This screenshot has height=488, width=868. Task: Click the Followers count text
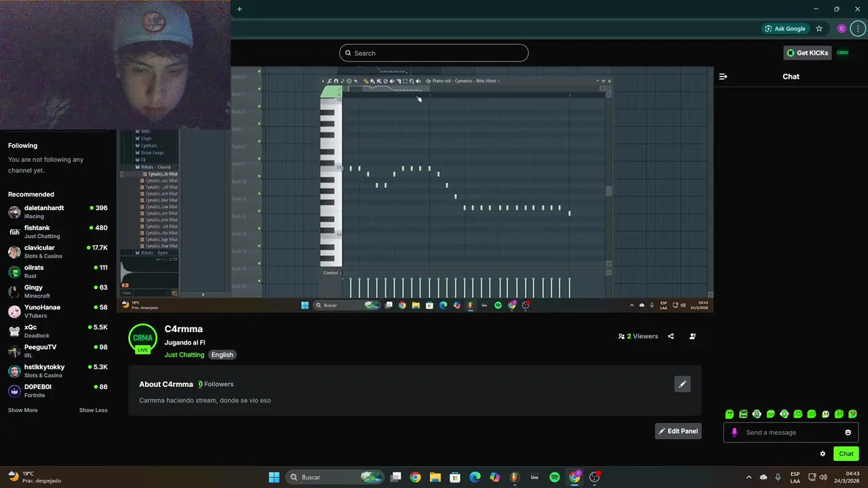[x=216, y=384]
